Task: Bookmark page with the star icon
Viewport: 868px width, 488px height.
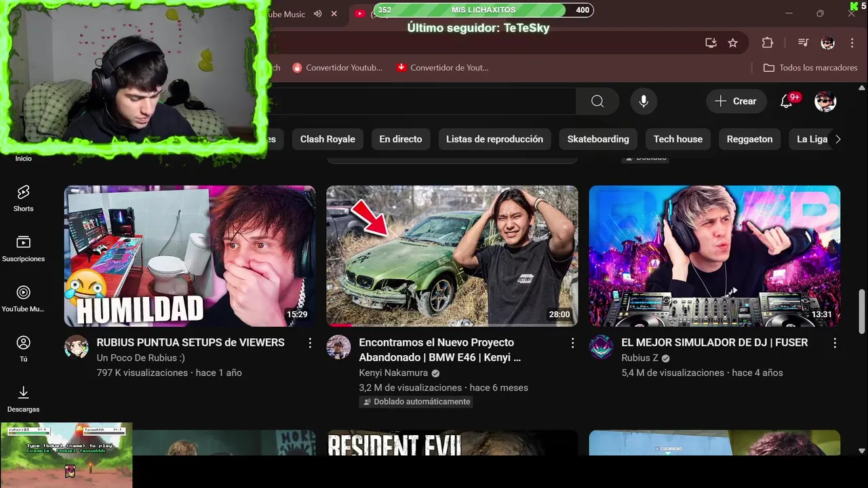Action: coord(732,43)
